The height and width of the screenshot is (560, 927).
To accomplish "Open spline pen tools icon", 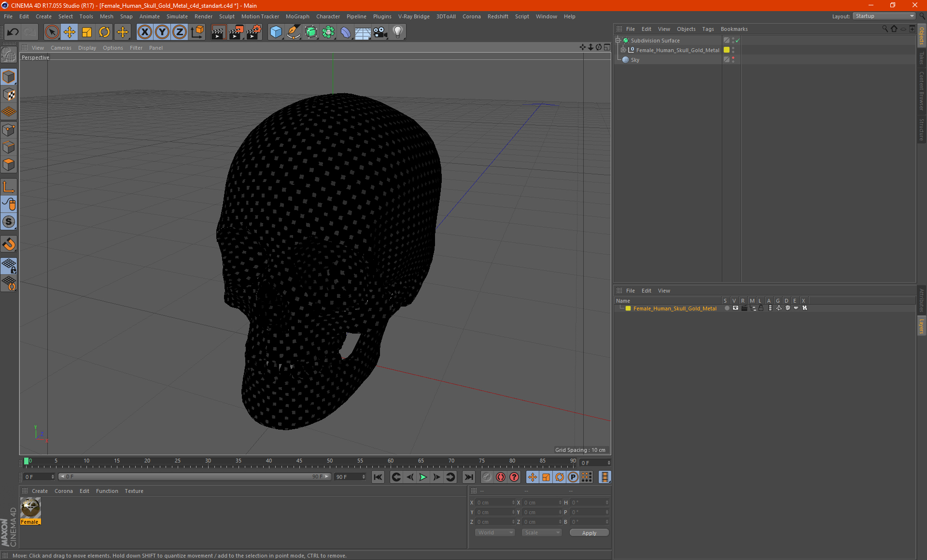I will point(294,32).
